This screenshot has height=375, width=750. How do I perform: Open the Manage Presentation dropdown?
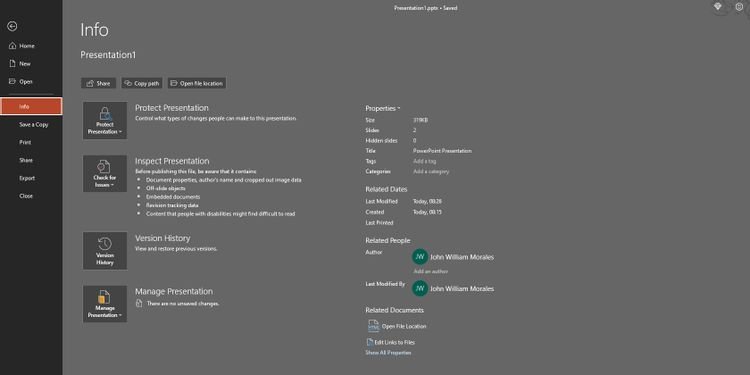[105, 304]
